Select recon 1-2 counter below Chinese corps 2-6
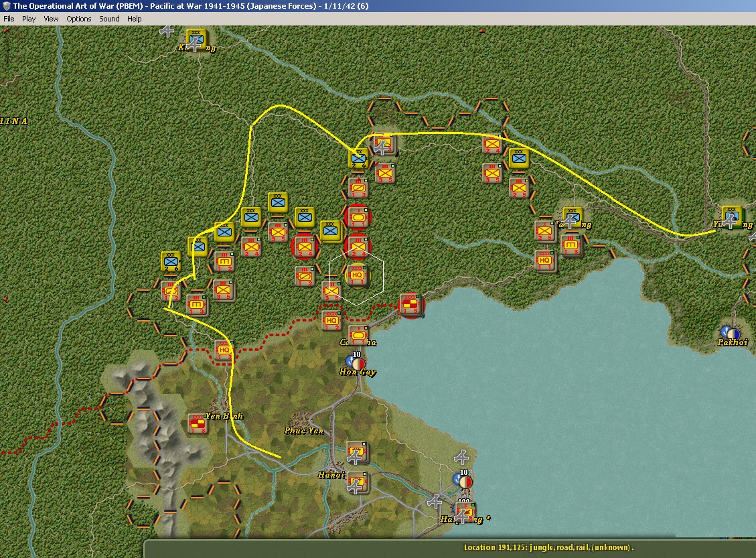This screenshot has width=756, height=558. coord(358,188)
